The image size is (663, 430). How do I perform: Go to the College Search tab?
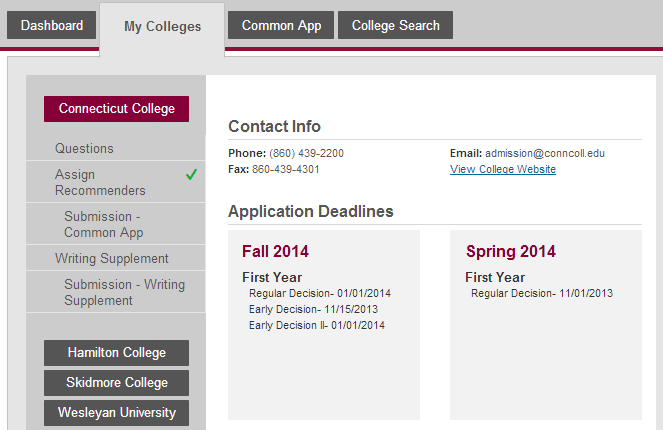pyautogui.click(x=395, y=25)
